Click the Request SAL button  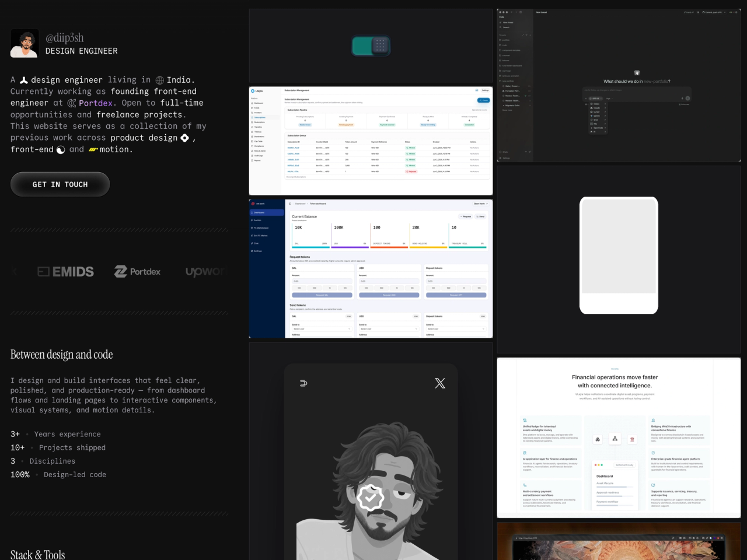point(322,295)
